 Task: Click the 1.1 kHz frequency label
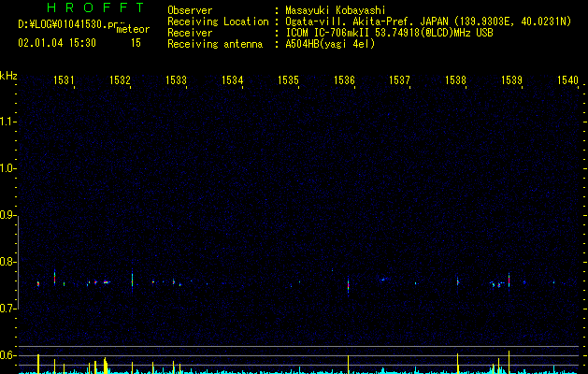click(x=7, y=122)
